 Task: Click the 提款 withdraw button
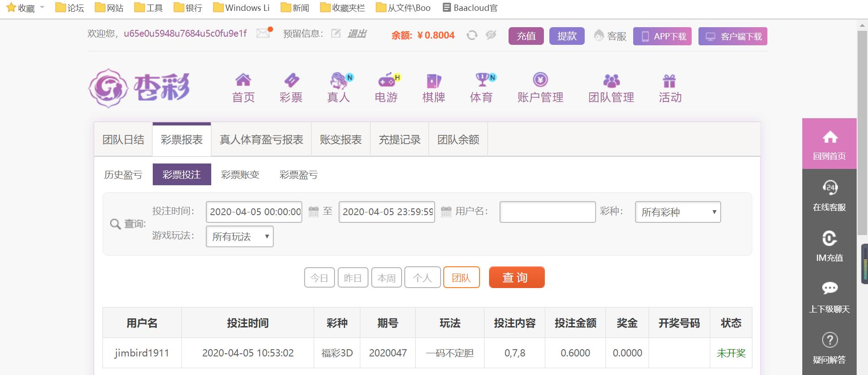[567, 36]
